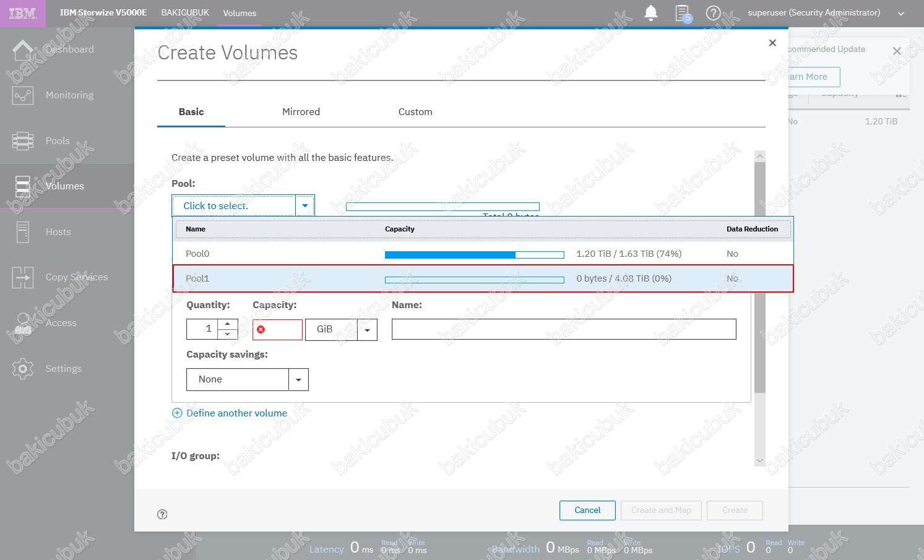924x560 pixels.
Task: Open the Capacity savings dropdown
Action: [x=298, y=379]
